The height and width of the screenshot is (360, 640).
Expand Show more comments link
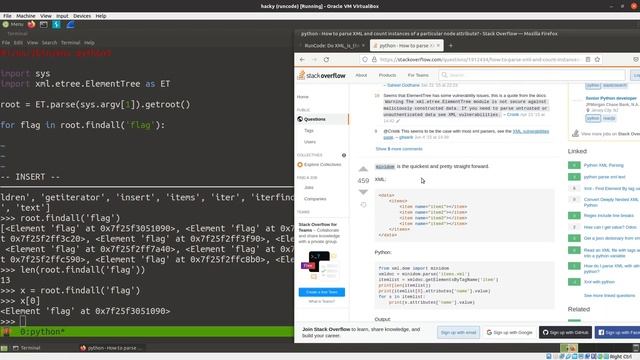point(399,149)
